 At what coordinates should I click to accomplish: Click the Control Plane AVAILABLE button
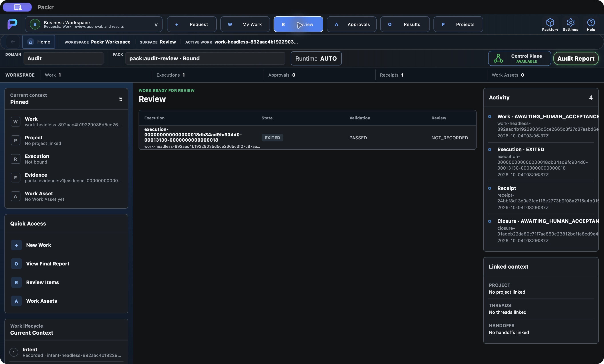[519, 58]
